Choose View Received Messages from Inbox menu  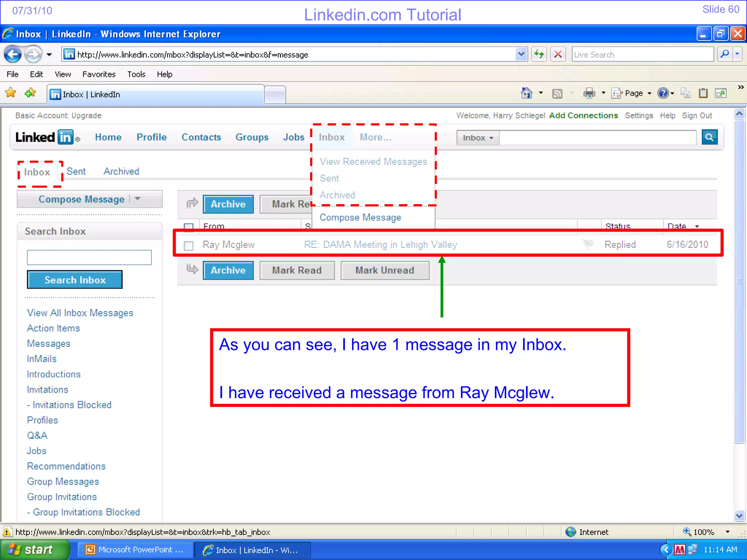373,162
